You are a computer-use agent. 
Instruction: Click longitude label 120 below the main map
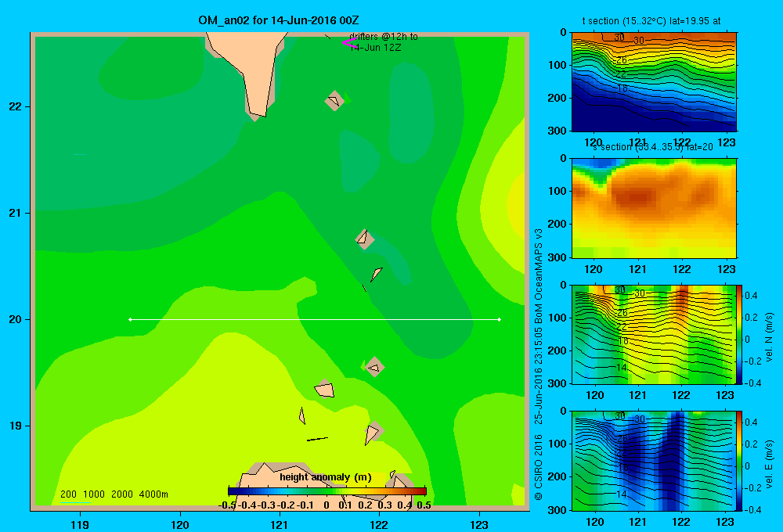tap(180, 524)
